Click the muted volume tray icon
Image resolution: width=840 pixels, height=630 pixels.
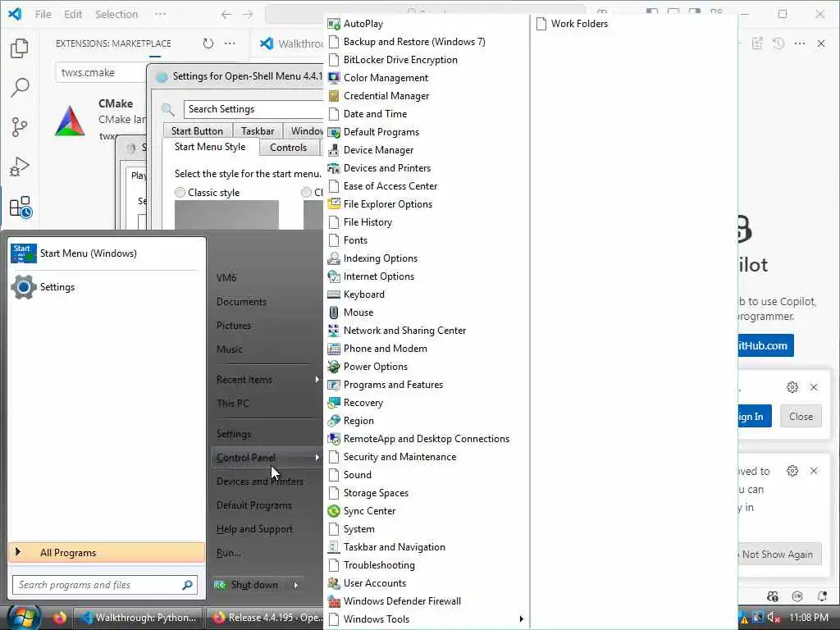(x=773, y=618)
